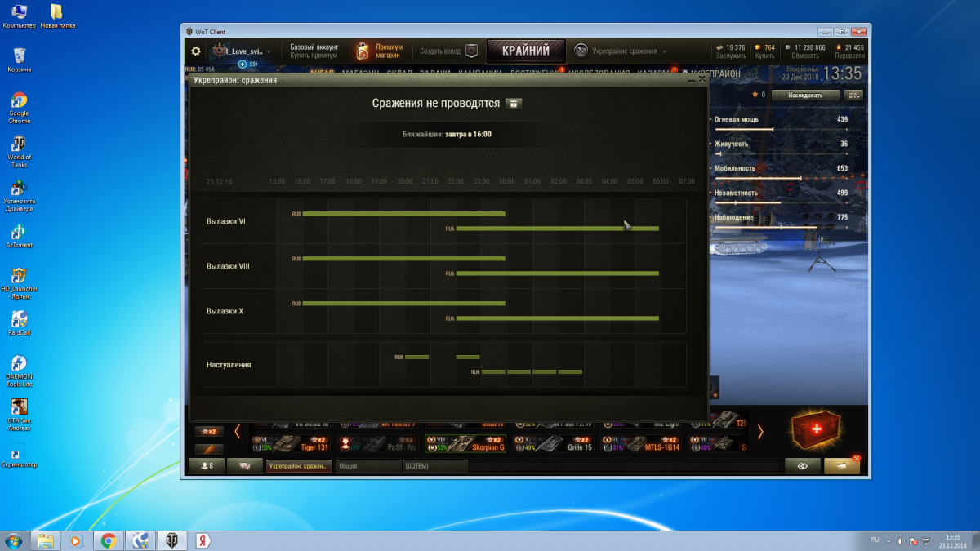Select the Skorpion G tank in carousel
Image resolution: width=980 pixels, height=551 pixels.
(465, 443)
